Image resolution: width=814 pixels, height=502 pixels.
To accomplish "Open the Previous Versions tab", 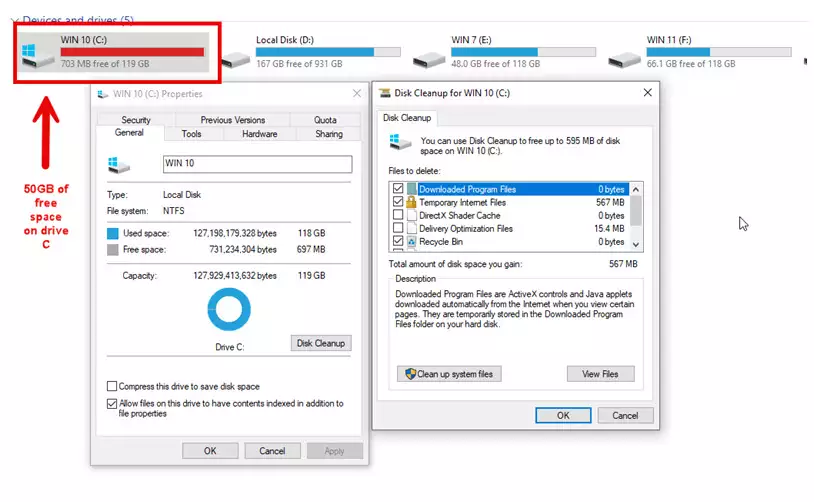I will [x=233, y=120].
